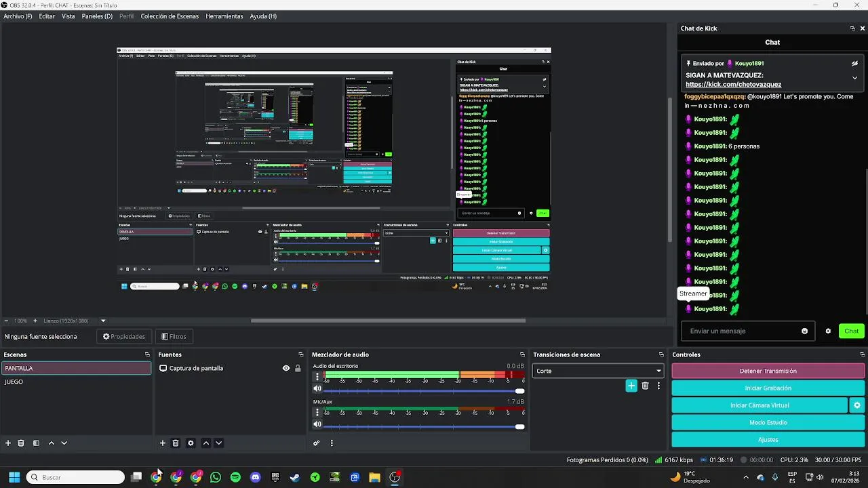Open Herramientas menu
Image resolution: width=868 pixels, height=488 pixels.
(x=224, y=16)
